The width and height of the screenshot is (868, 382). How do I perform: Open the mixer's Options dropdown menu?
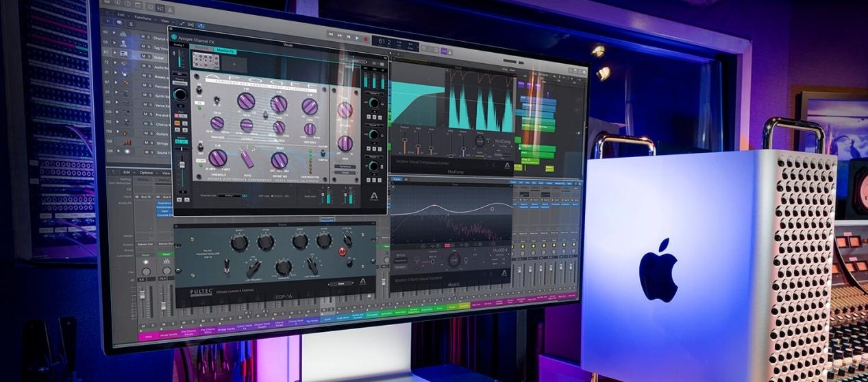pos(146,172)
